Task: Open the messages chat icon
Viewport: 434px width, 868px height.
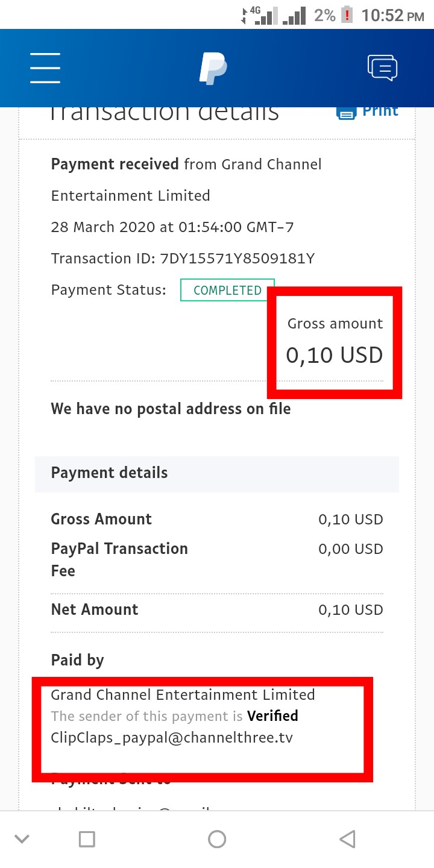Action: [383, 68]
